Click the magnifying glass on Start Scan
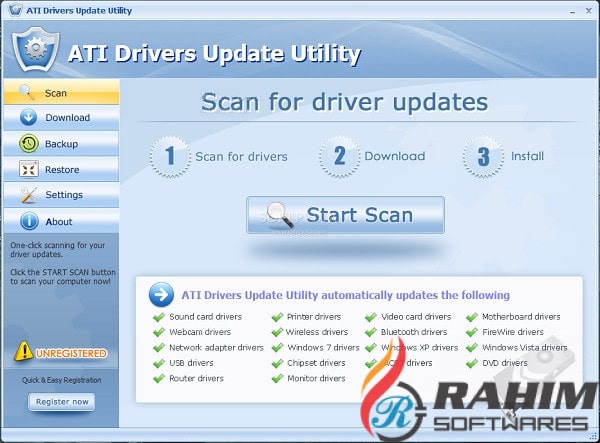 [280, 215]
